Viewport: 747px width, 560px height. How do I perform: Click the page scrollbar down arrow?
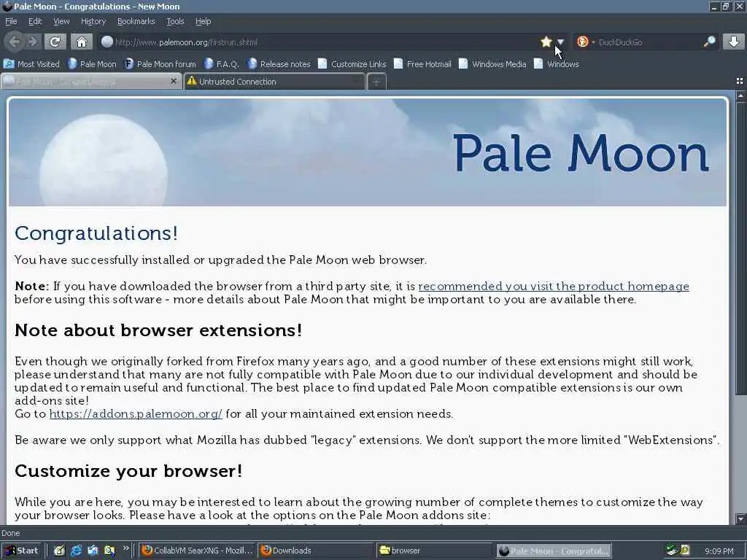click(740, 518)
